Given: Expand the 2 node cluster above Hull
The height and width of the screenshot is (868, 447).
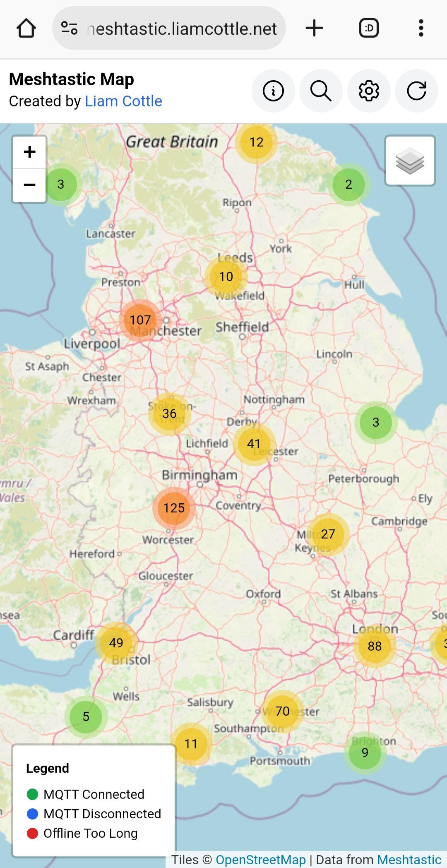Looking at the screenshot, I should pos(348,184).
